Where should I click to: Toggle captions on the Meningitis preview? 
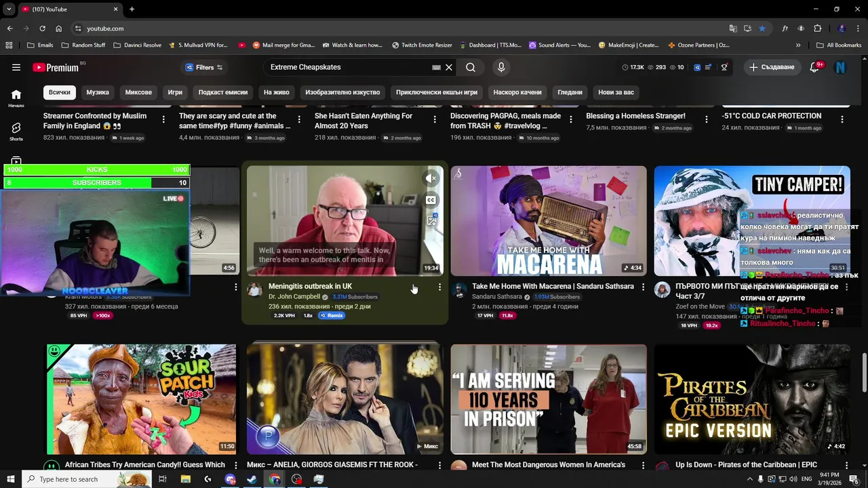tap(431, 200)
